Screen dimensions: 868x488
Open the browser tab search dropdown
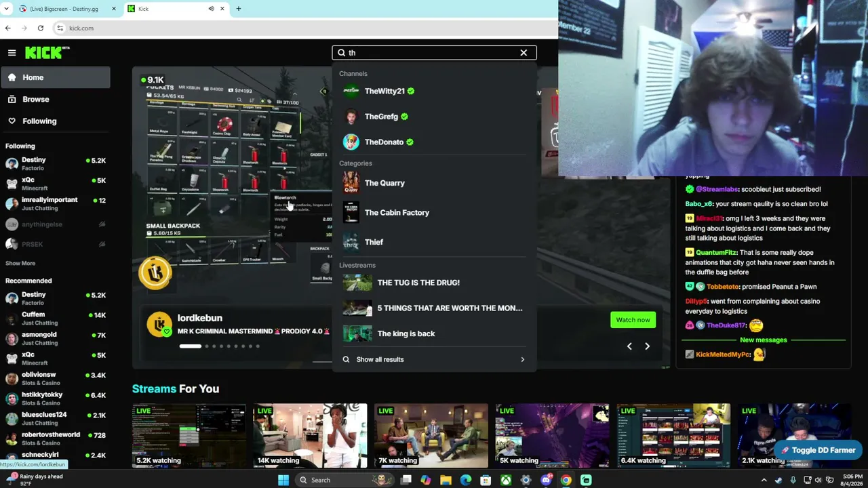(7, 9)
